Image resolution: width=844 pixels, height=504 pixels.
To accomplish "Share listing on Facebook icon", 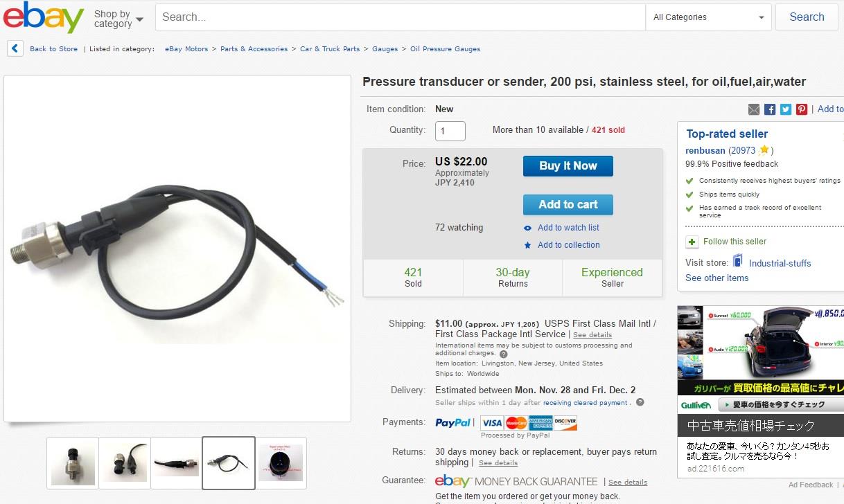I will click(x=770, y=109).
